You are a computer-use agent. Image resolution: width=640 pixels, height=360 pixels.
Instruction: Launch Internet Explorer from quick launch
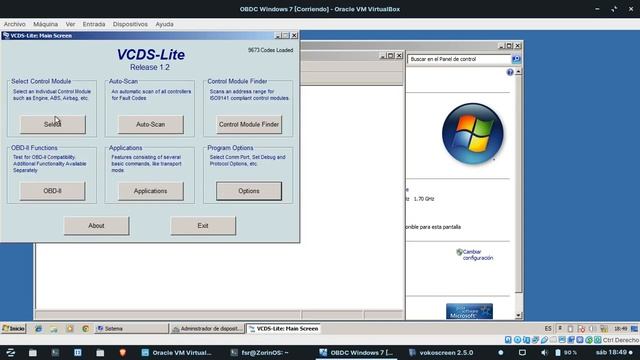(x=38, y=329)
